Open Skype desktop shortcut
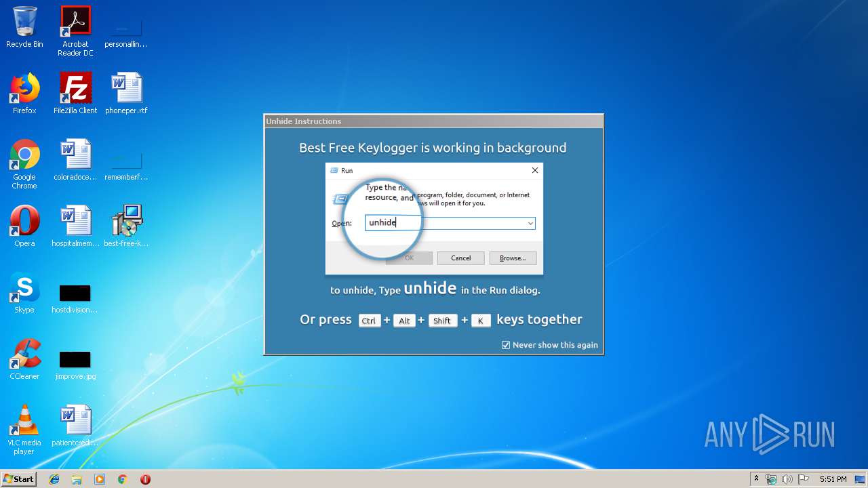The height and width of the screenshot is (488, 868). (x=24, y=293)
